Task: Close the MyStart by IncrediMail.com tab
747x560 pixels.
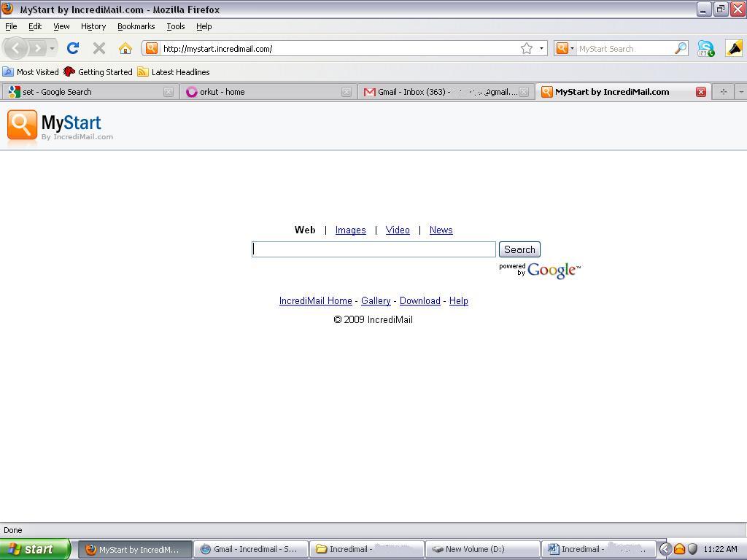Action: [701, 92]
